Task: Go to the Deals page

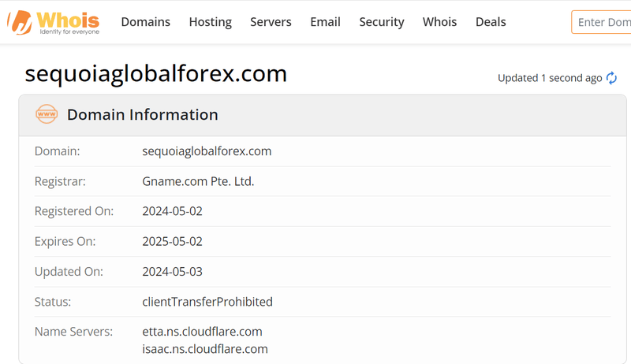Action: 491,22
